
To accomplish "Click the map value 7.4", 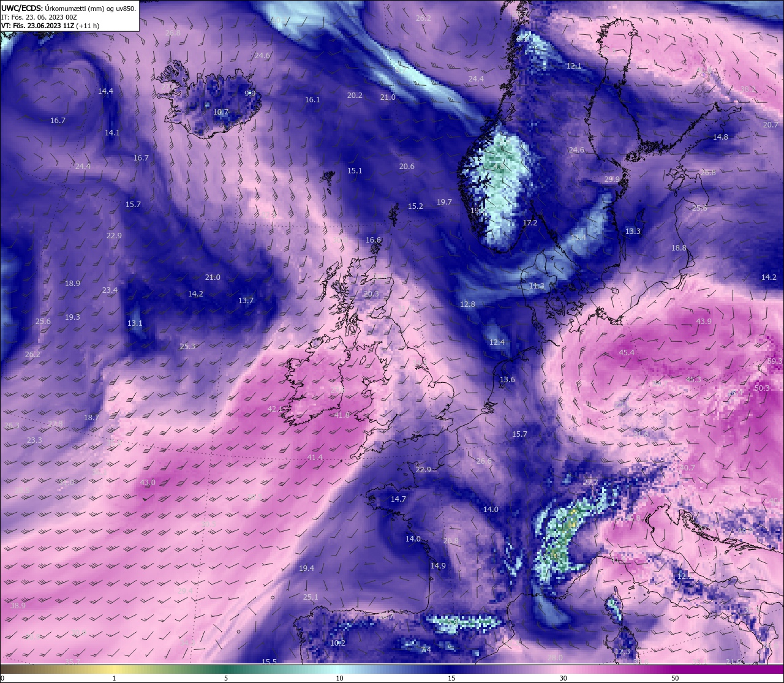I will tap(426, 649).
